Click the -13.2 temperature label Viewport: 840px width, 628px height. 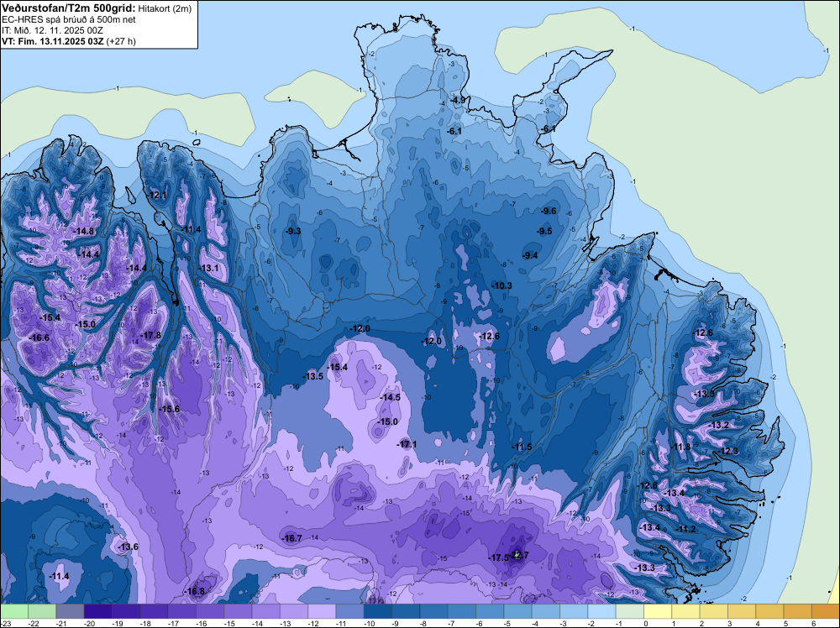(x=719, y=425)
